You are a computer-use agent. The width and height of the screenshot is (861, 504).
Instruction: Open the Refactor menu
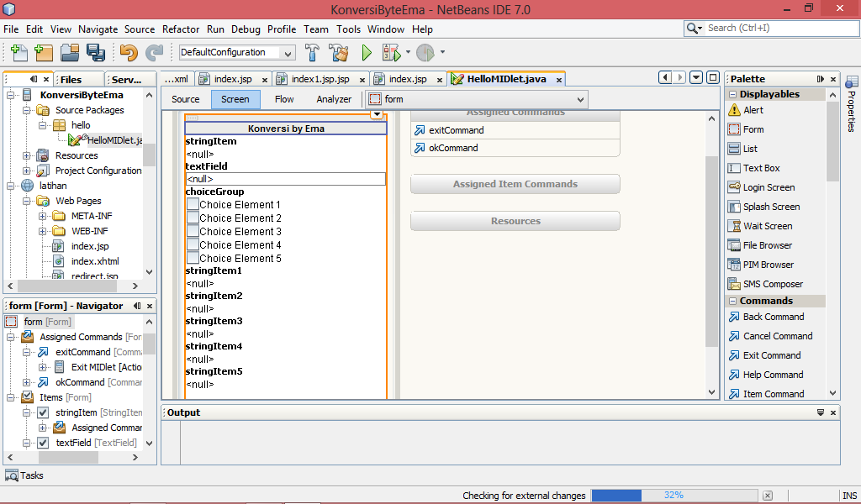tap(181, 29)
